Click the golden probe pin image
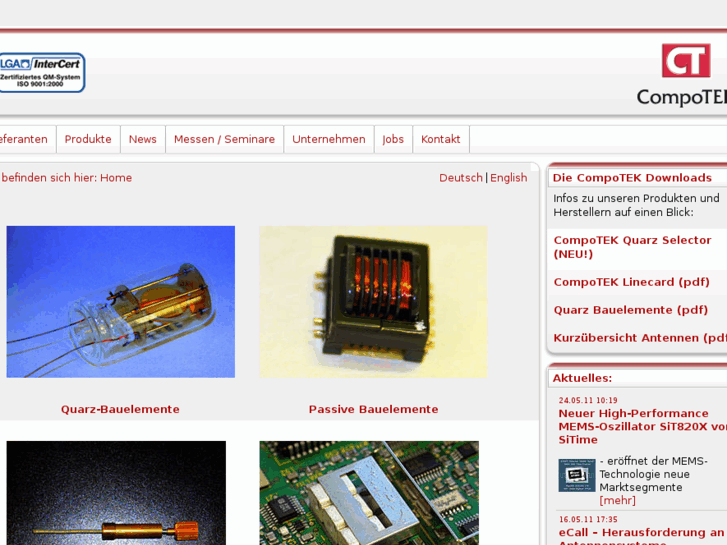 click(116, 493)
